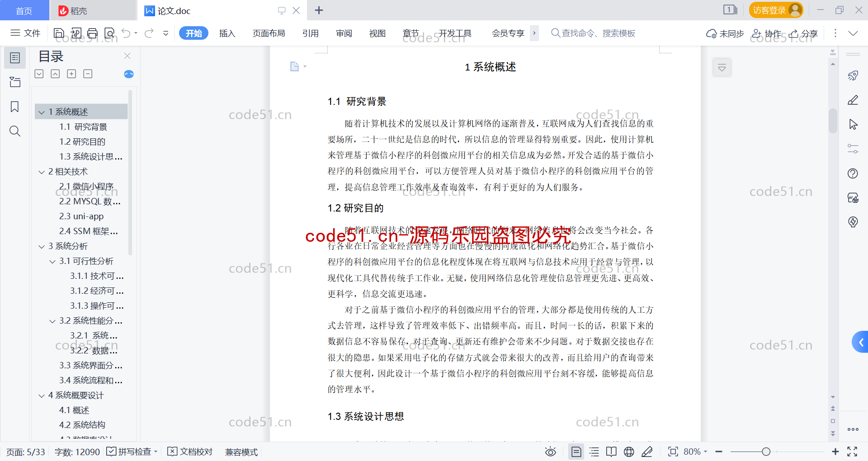Image resolution: width=868 pixels, height=461 pixels.
Task: Go to 2.3 uni-app in outline
Action: [x=81, y=216]
